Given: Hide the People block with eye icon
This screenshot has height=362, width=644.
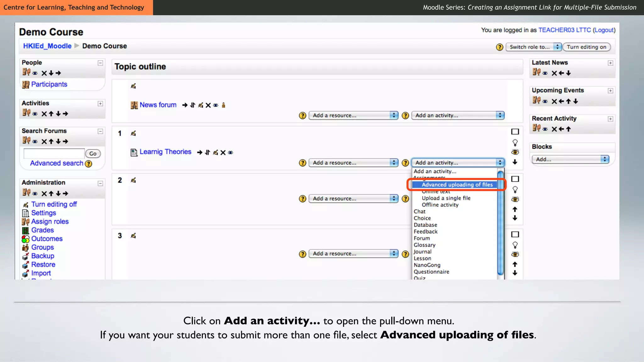Looking at the screenshot, I should 35,73.
